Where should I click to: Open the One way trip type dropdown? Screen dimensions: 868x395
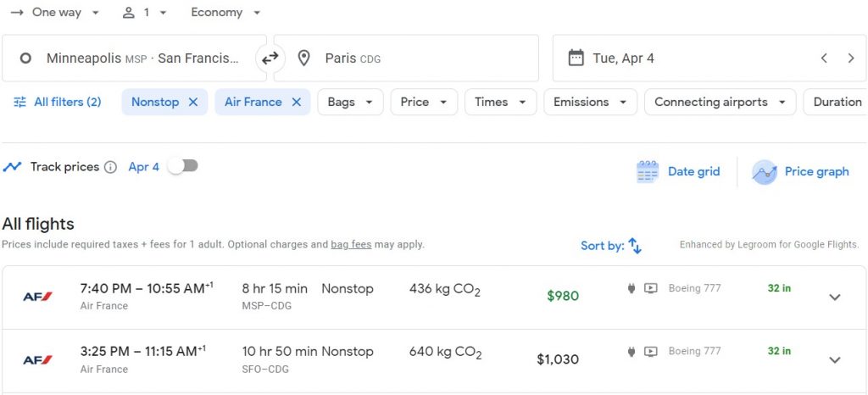55,13
